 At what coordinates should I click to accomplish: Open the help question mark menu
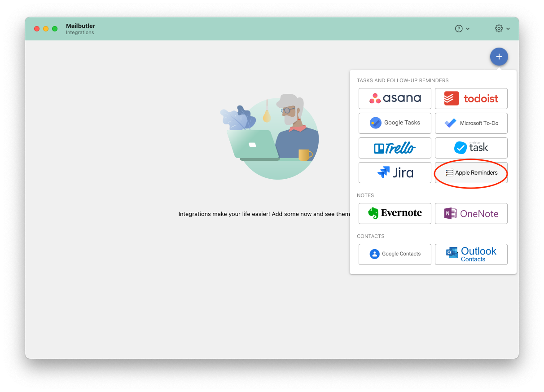462,28
